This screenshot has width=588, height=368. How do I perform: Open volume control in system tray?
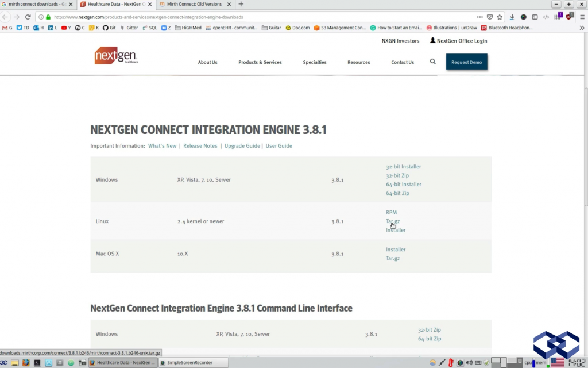tap(469, 363)
